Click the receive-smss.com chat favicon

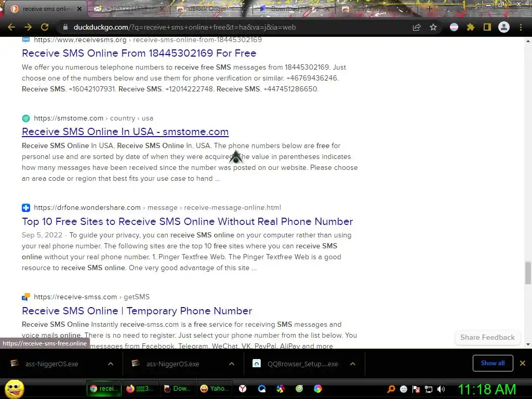coord(26,297)
